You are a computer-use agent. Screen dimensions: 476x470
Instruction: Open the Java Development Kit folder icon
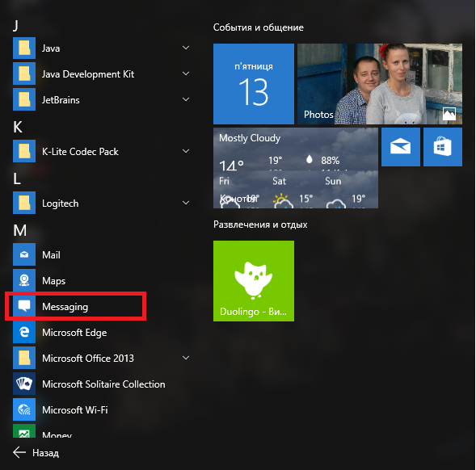tap(24, 74)
